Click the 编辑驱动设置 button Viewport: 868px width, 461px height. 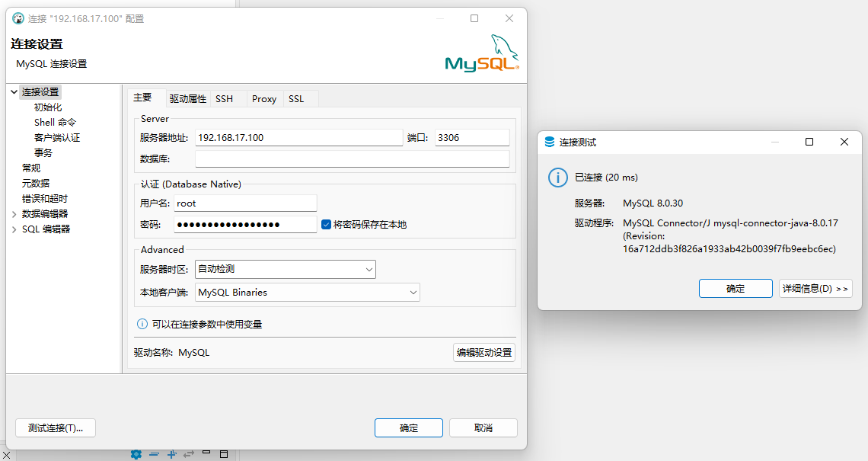pos(484,353)
